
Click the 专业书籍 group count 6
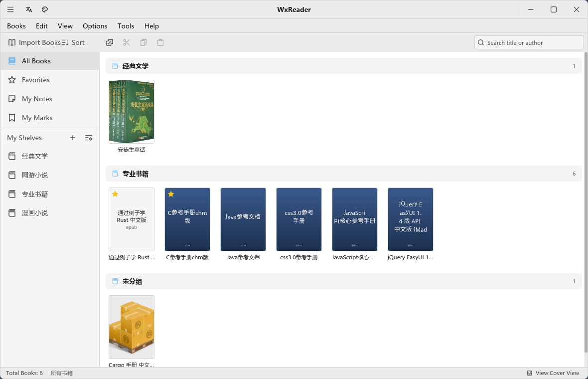574,174
